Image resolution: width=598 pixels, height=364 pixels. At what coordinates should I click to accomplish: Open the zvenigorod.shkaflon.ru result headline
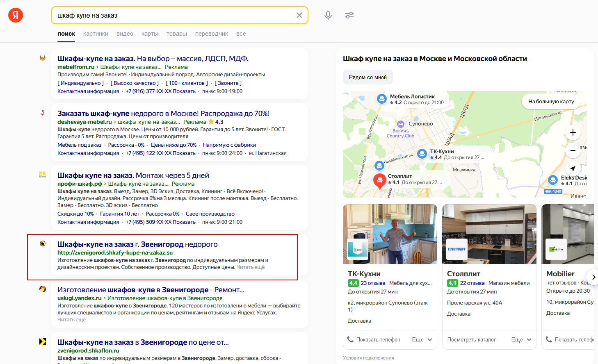click(143, 342)
